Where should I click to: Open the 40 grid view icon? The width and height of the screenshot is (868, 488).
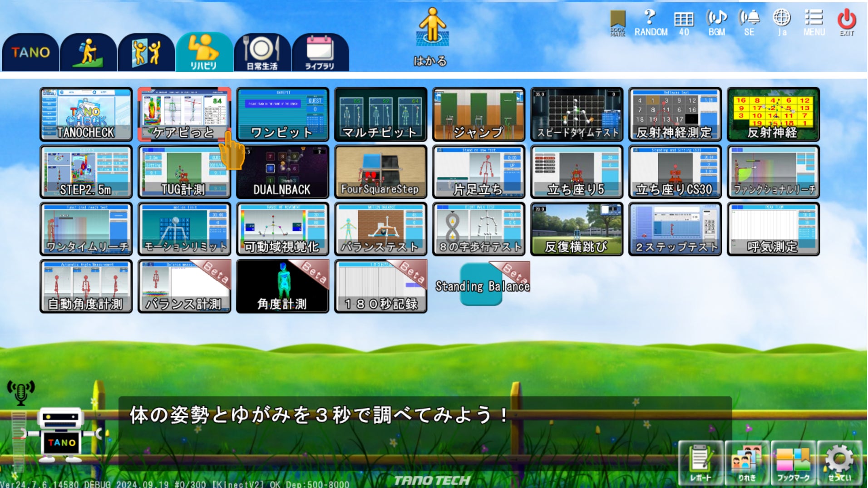pyautogui.click(x=684, y=23)
